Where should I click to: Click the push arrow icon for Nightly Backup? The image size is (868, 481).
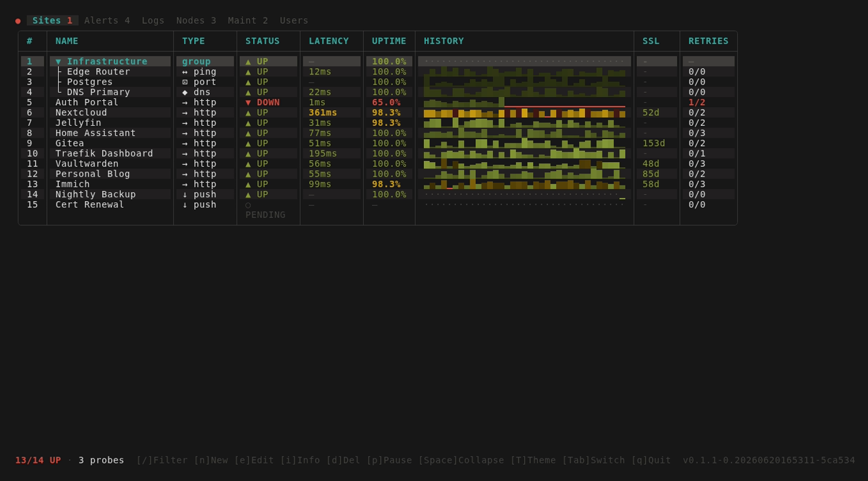pos(185,194)
